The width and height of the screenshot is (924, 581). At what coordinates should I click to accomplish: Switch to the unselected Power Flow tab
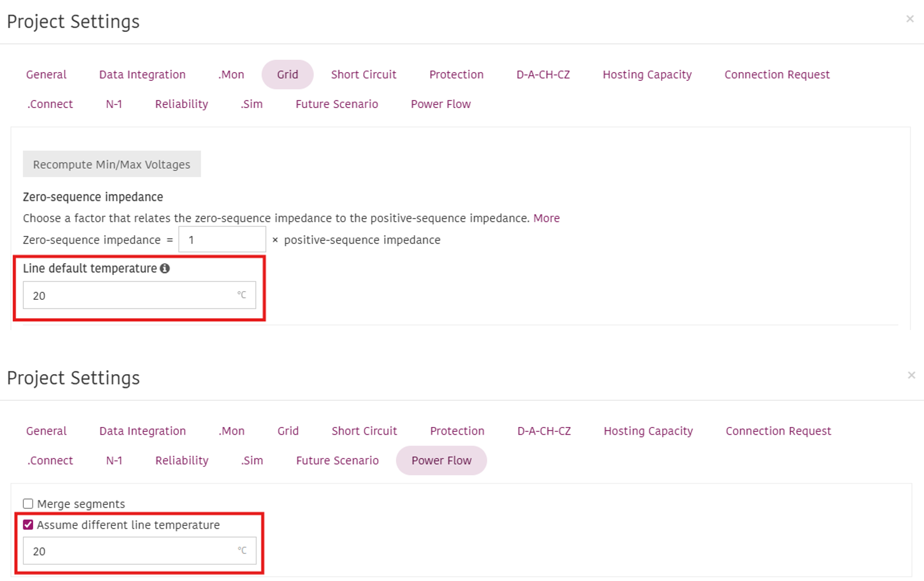[x=441, y=104]
